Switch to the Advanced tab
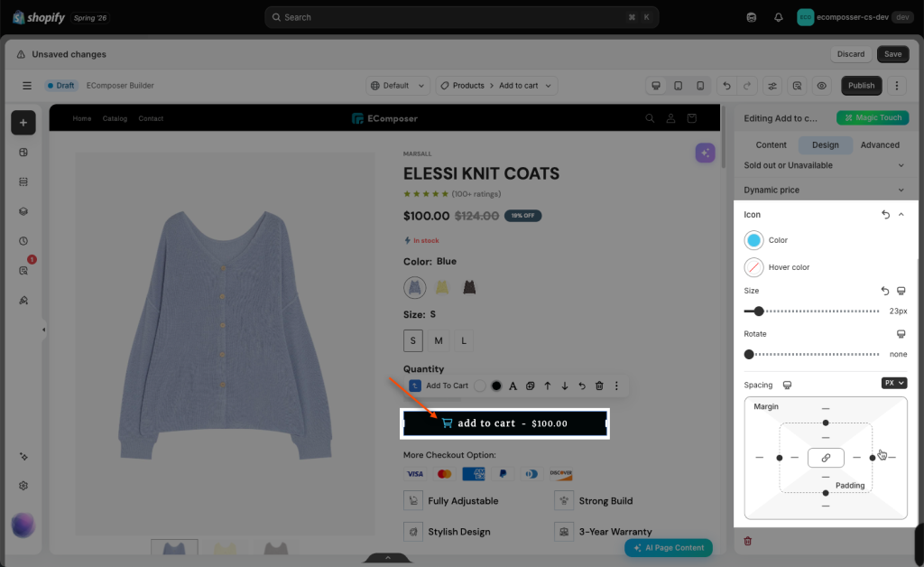Image resolution: width=924 pixels, height=567 pixels. 880,145
